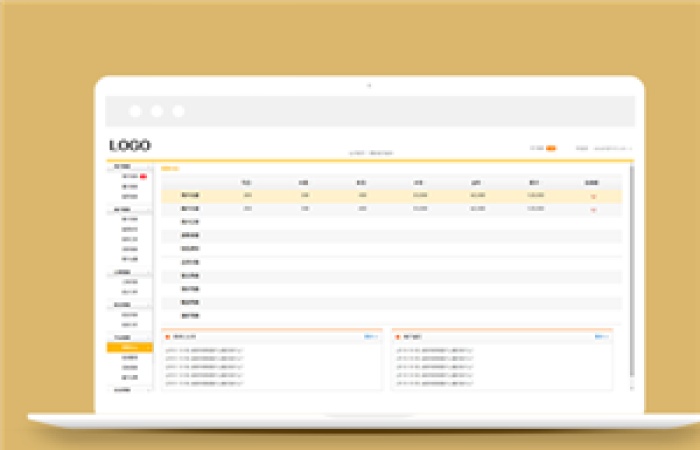
Task: Click the vertical scrollbar of the main content
Action: tap(632, 272)
